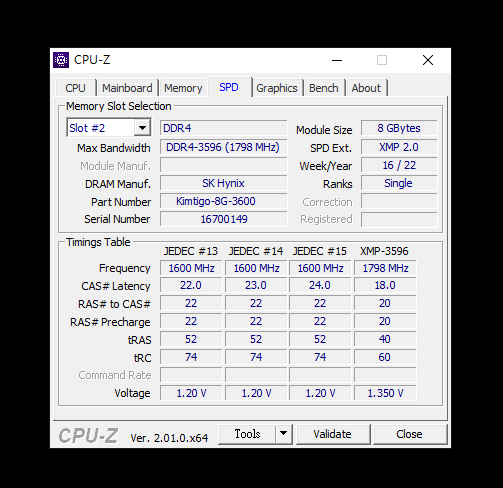Viewport: 503px width, 488px height.
Task: Click the 24.0 CAS# Latency cell
Action: (x=320, y=285)
